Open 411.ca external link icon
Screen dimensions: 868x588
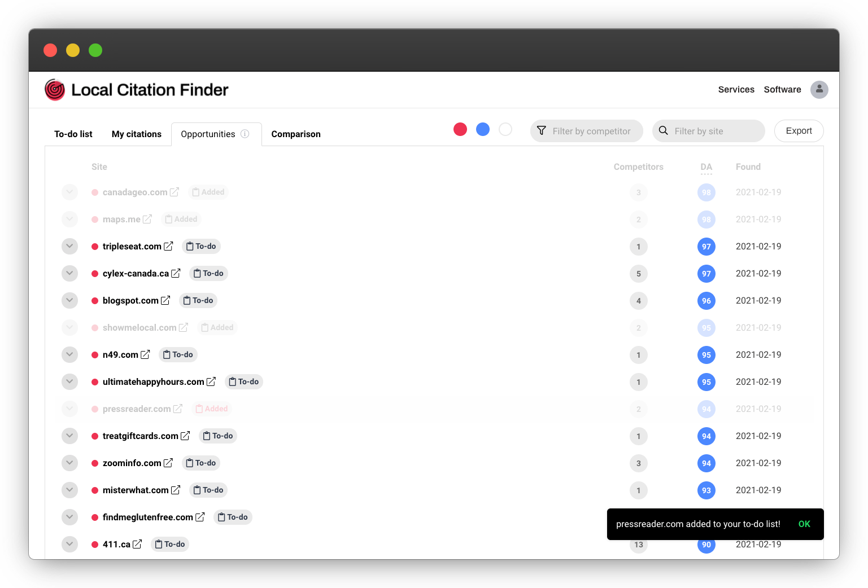coord(137,545)
